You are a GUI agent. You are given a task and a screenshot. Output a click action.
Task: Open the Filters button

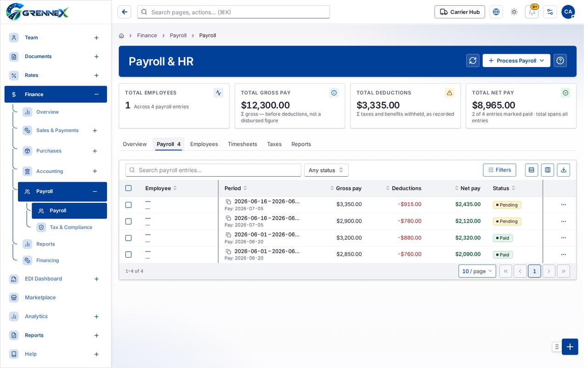[x=499, y=170]
